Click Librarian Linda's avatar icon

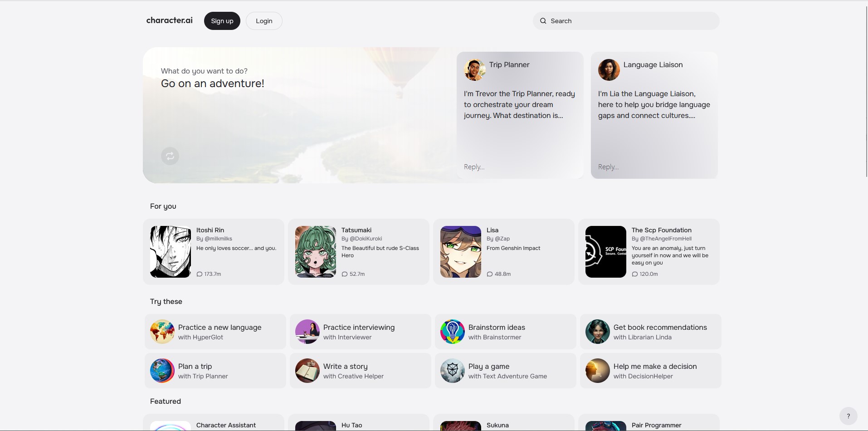(x=598, y=332)
